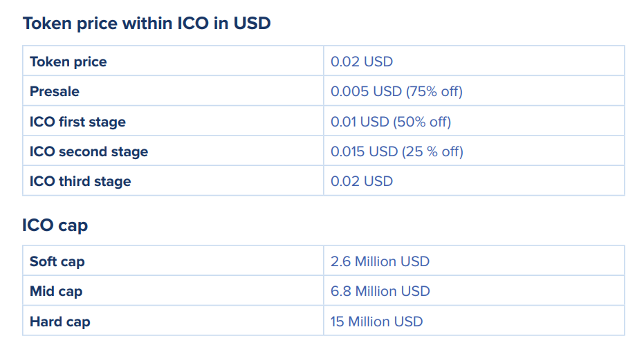Click the 2.6 Million USD value
Image resolution: width=644 pixels, height=363 pixels.
coord(380,261)
